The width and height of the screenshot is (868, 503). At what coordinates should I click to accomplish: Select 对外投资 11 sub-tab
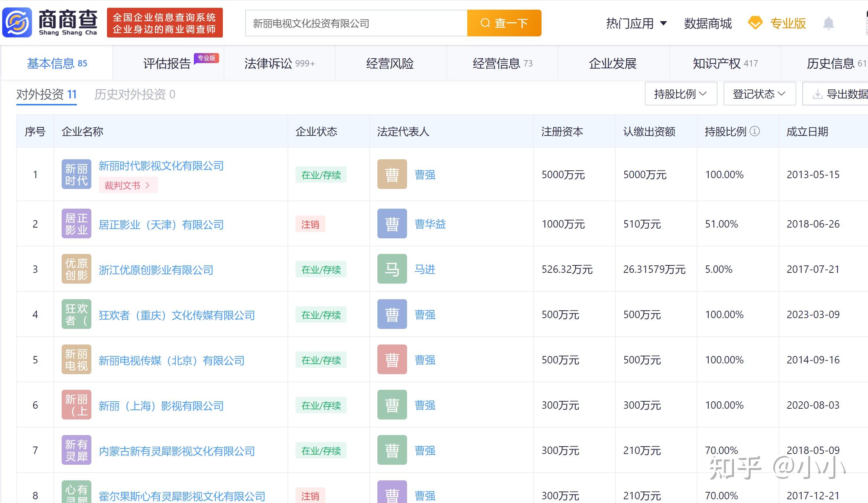coord(46,94)
